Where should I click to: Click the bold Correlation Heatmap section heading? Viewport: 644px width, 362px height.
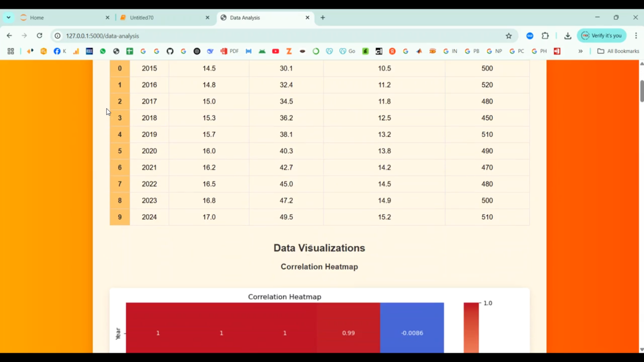[x=319, y=267]
